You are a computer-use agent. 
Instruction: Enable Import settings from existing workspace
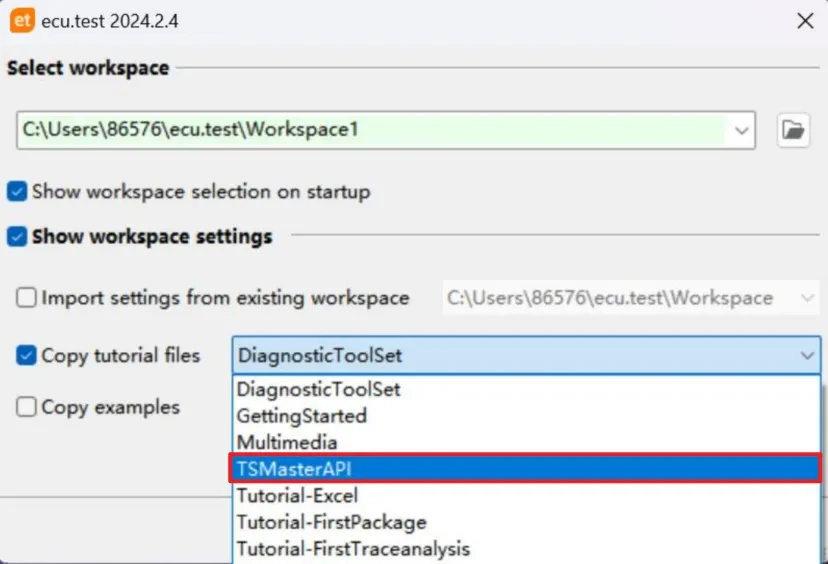(26, 298)
